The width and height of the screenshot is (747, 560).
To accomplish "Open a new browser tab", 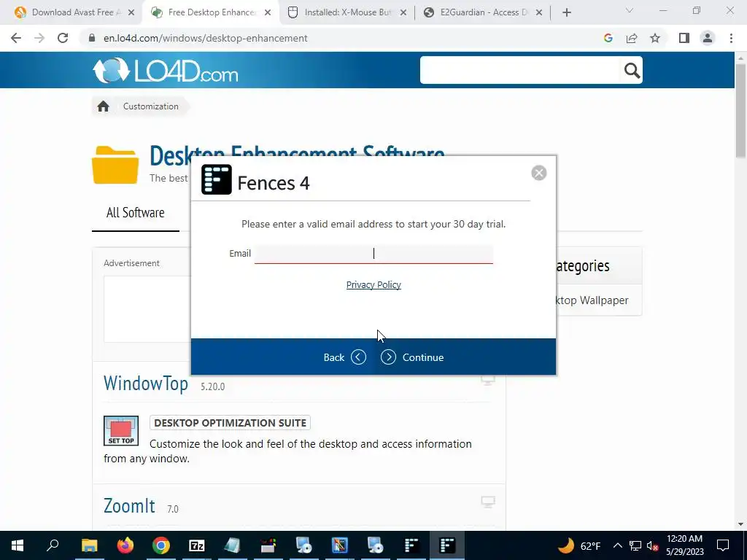I will [566, 13].
